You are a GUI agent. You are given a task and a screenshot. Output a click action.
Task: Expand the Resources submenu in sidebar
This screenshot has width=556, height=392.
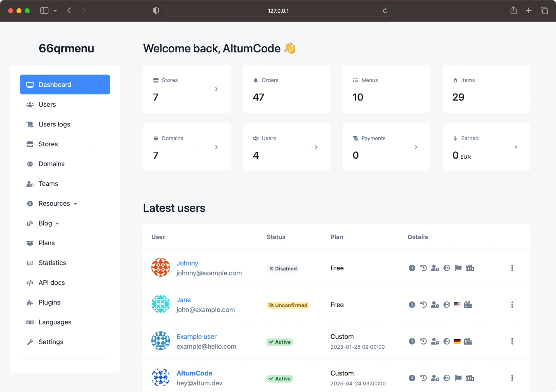coord(58,204)
